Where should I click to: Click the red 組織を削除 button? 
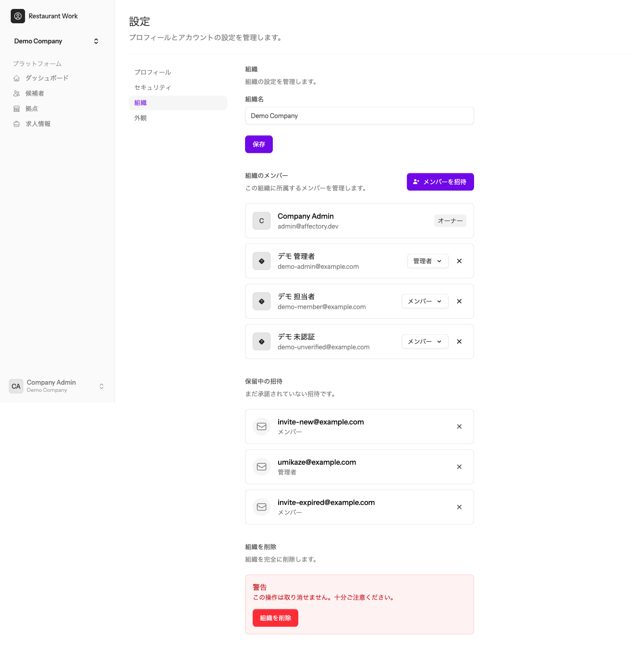click(275, 618)
